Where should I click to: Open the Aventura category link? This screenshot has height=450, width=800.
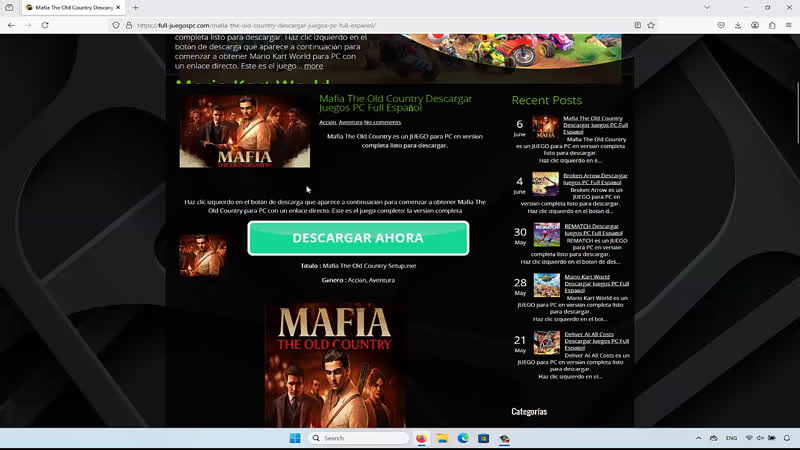pyautogui.click(x=350, y=122)
